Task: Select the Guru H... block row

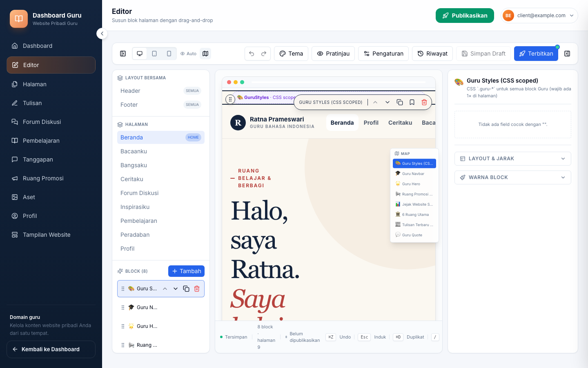Action: [x=161, y=326]
